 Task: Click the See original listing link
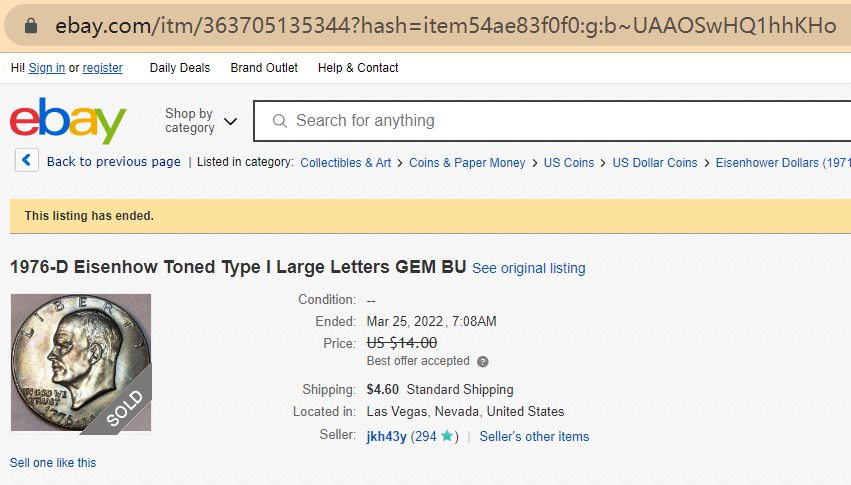point(529,268)
